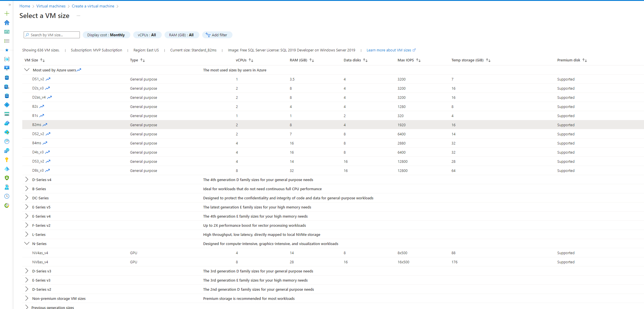Sort by the RAM (GiB) column arrows
This screenshot has width=644, height=309.
click(x=312, y=60)
